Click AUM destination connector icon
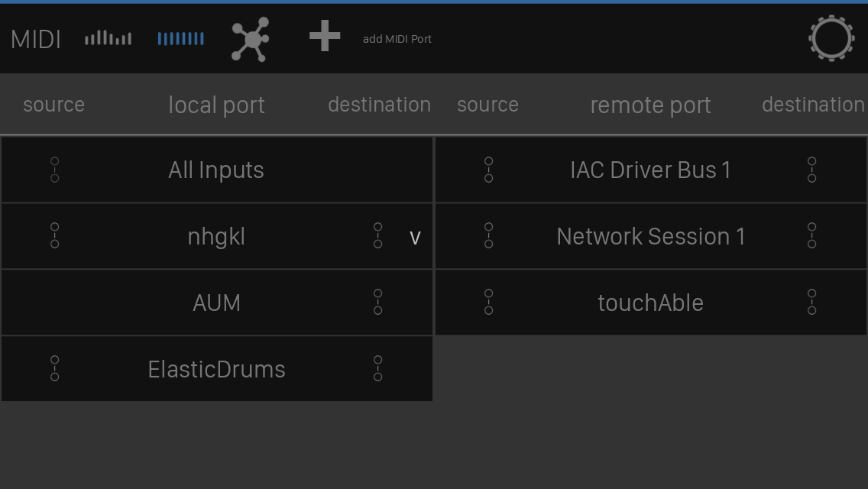The height and width of the screenshot is (489, 868). pyautogui.click(x=377, y=302)
